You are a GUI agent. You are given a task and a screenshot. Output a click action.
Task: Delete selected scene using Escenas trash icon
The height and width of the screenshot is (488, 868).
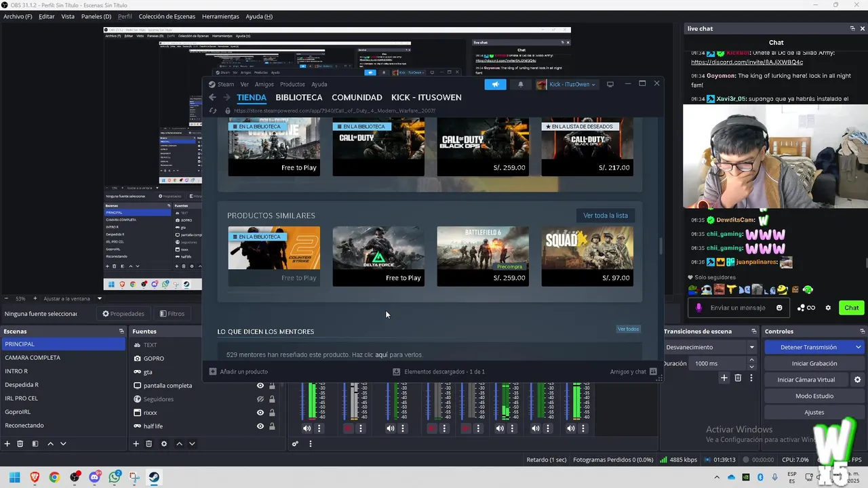pyautogui.click(x=20, y=444)
